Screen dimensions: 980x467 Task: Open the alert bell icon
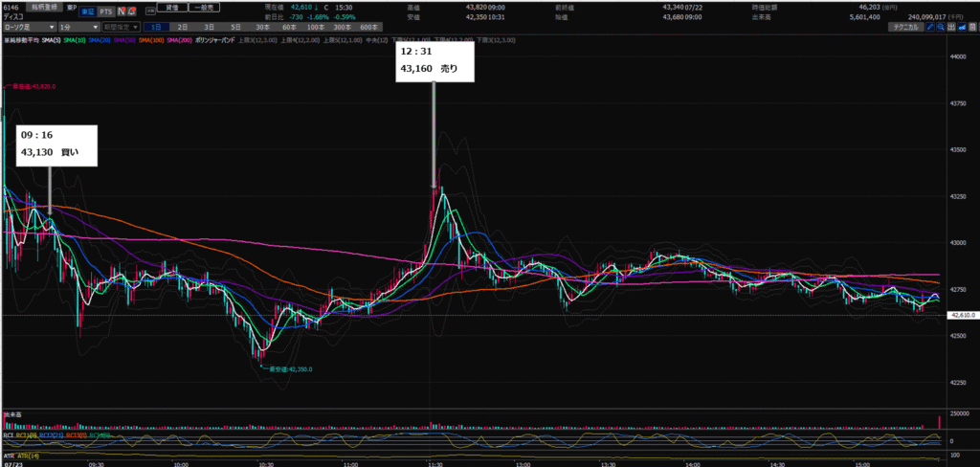point(132,11)
